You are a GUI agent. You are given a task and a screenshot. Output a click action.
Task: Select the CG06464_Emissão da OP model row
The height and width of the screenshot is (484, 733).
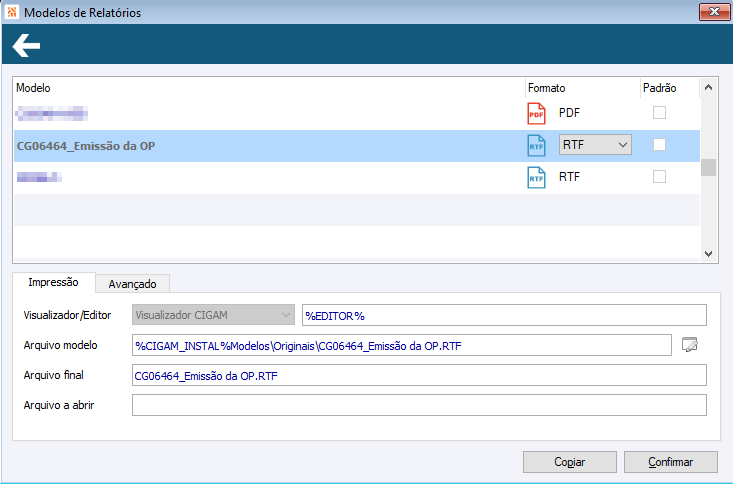357,146
